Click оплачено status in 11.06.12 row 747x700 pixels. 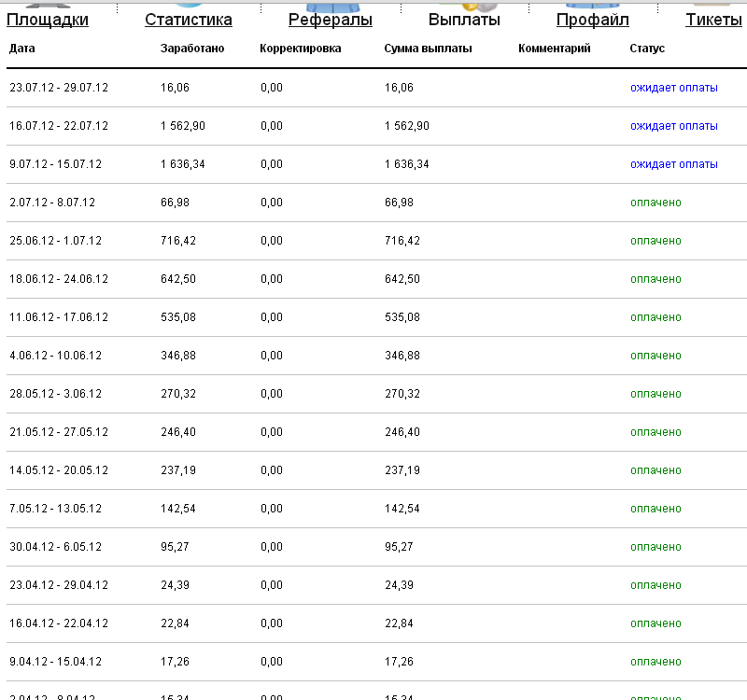point(656,317)
